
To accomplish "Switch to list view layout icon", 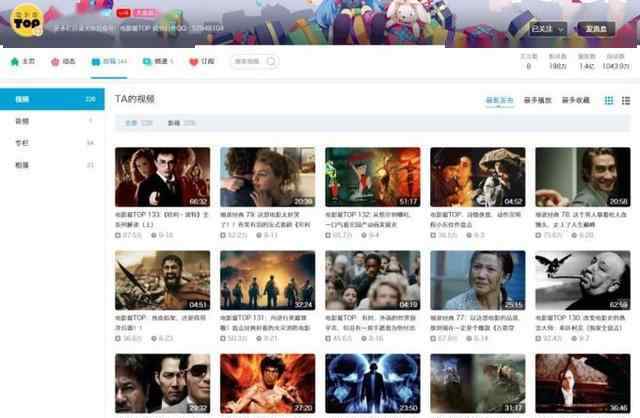I will coord(626,100).
